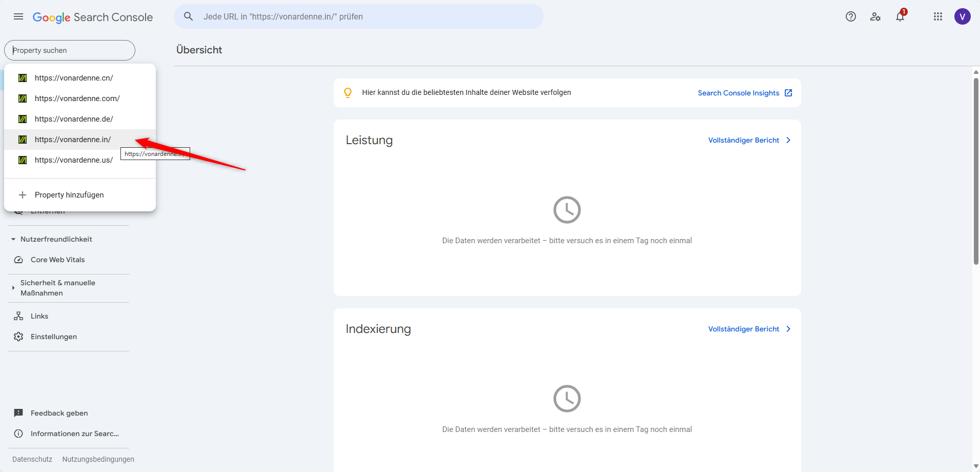Click the clock icon in Leistung card
Screen dimensions: 980x472
click(567, 210)
